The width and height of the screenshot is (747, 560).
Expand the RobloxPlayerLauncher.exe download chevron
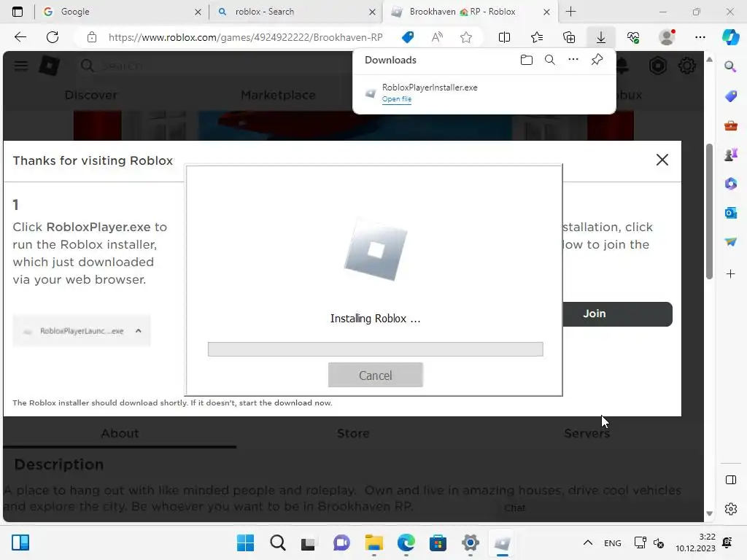pos(138,330)
